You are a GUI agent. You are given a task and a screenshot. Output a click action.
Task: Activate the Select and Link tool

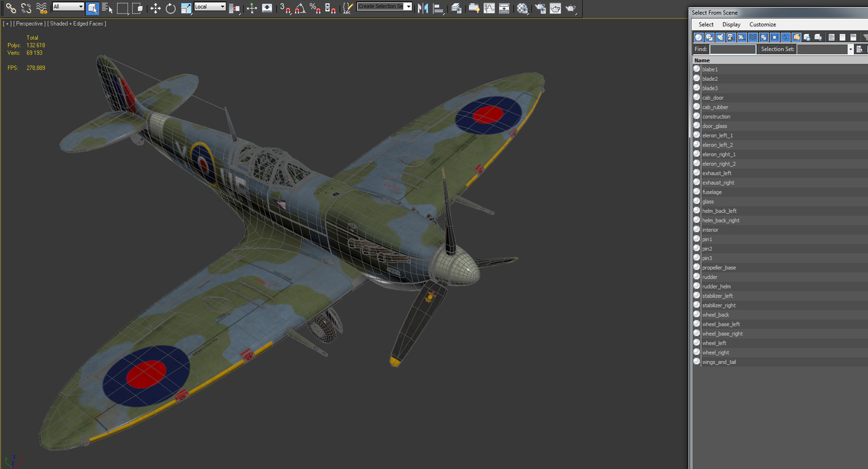click(11, 8)
